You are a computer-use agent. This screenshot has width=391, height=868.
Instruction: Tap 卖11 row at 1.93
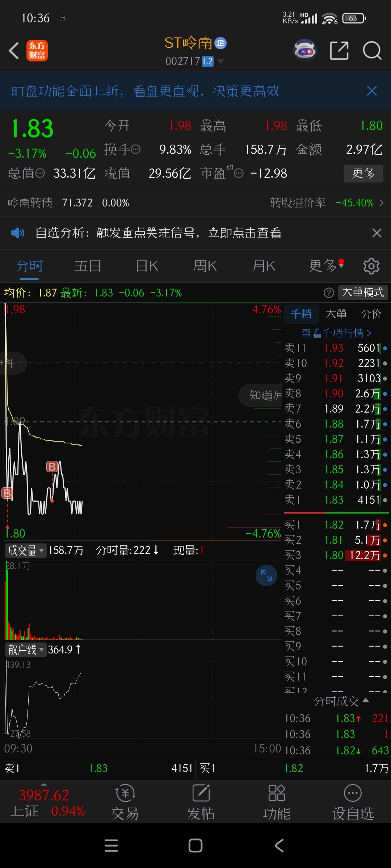coord(336,348)
